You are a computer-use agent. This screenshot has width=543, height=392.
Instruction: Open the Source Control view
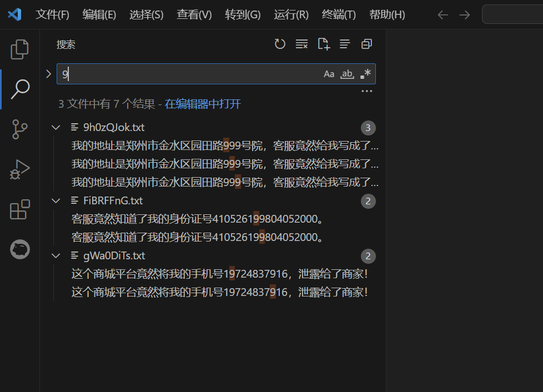[x=20, y=129]
